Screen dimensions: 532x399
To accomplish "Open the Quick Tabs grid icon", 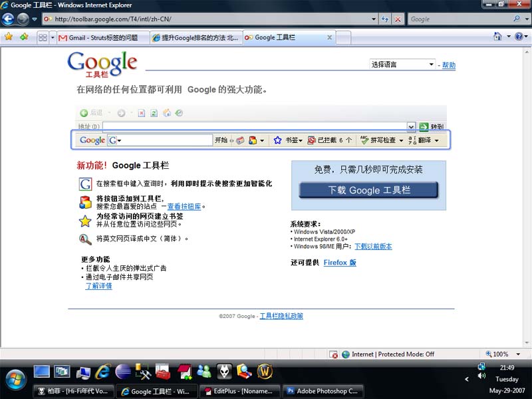I will tap(43, 37).
